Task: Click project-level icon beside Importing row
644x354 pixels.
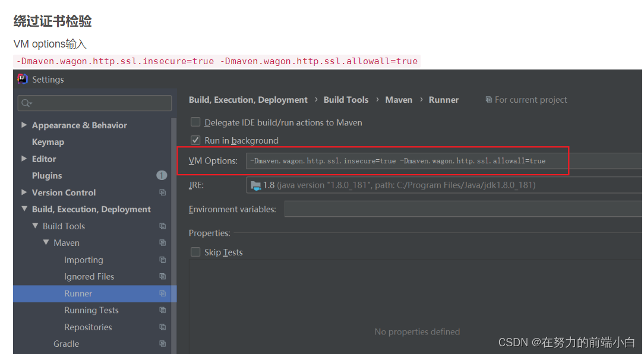Action: (x=163, y=260)
